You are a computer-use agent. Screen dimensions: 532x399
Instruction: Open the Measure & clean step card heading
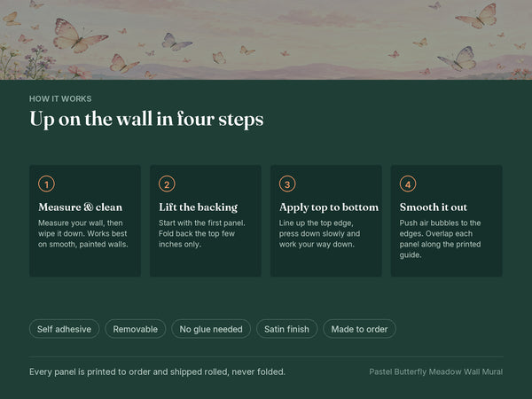(80, 207)
